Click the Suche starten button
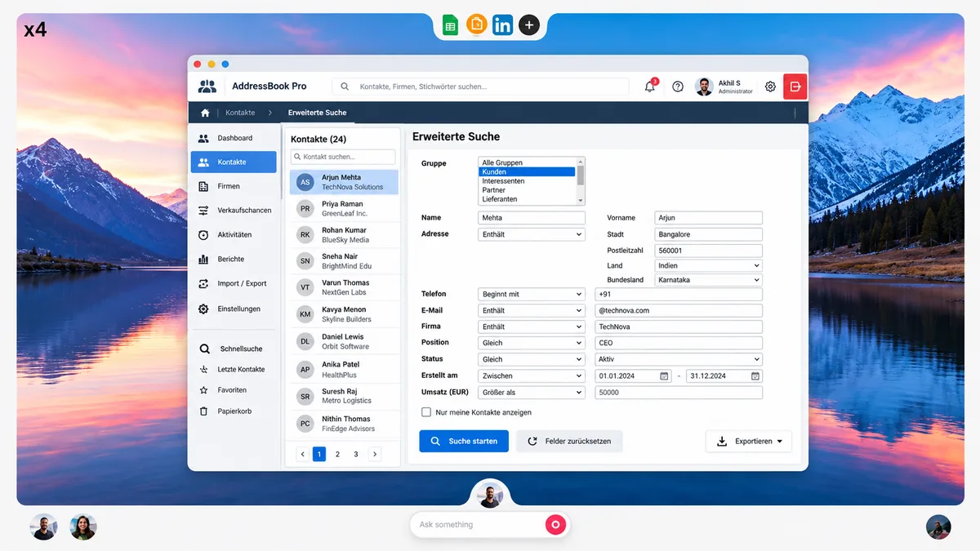The image size is (980, 551). 464,442
